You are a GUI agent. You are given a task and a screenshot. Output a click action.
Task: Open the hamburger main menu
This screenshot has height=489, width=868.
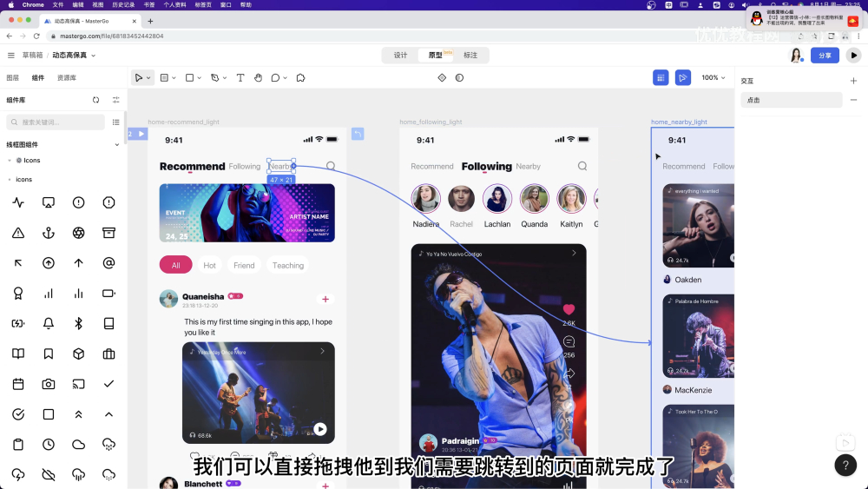pyautogui.click(x=11, y=56)
